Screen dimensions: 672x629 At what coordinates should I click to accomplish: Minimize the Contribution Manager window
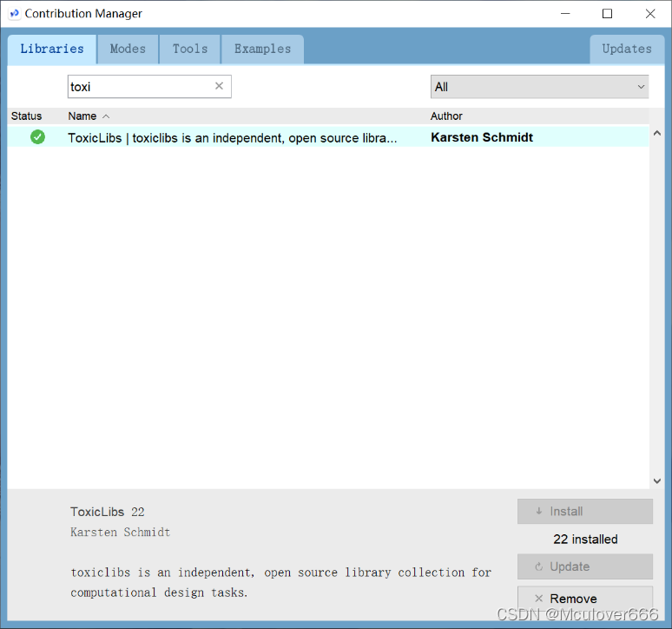pyautogui.click(x=566, y=14)
